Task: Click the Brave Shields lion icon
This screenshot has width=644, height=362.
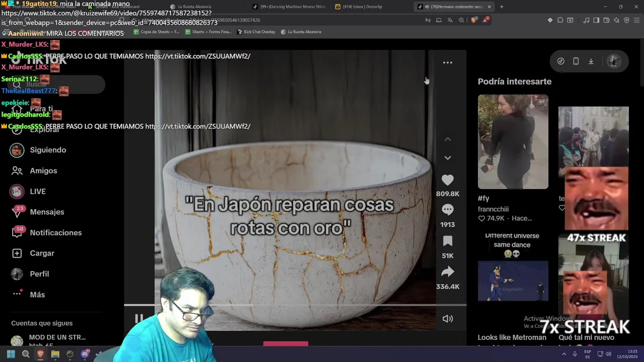Action: coord(474,20)
